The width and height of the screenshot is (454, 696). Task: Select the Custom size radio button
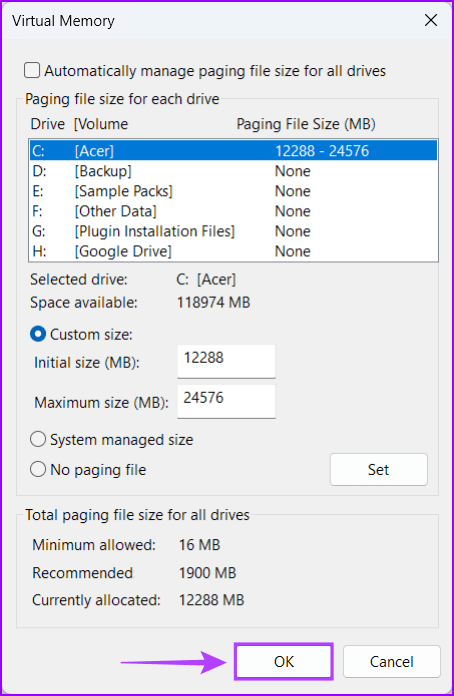38,334
